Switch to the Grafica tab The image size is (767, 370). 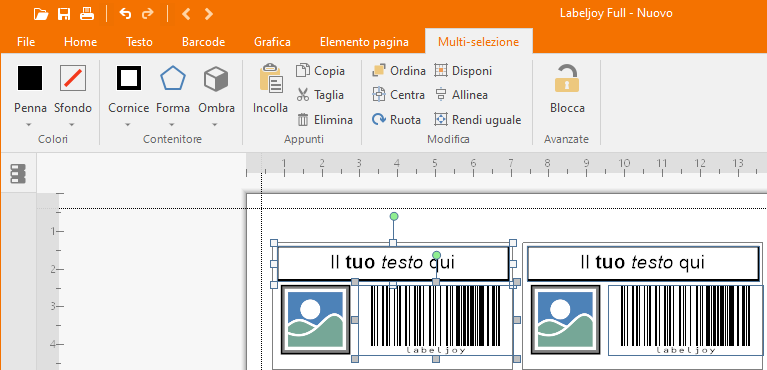272,42
